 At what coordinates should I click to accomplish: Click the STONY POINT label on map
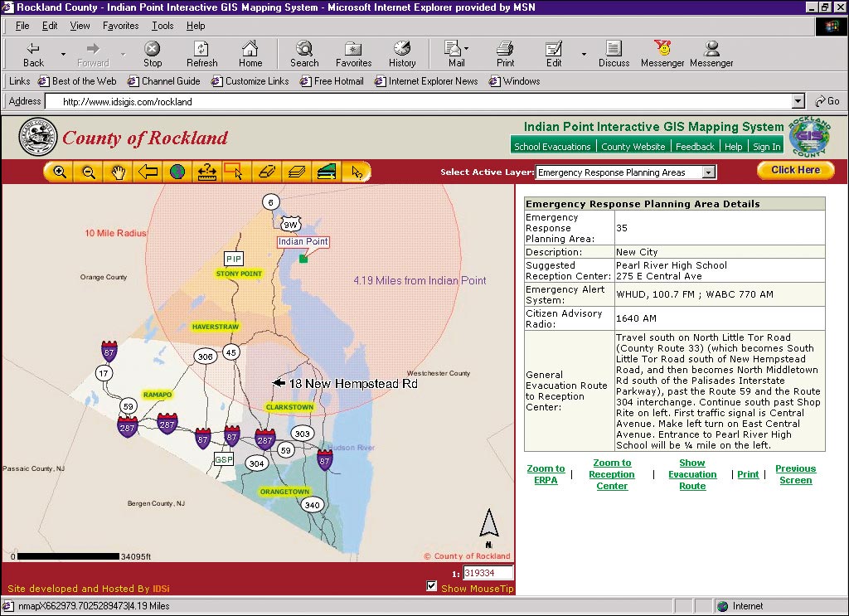pos(239,274)
